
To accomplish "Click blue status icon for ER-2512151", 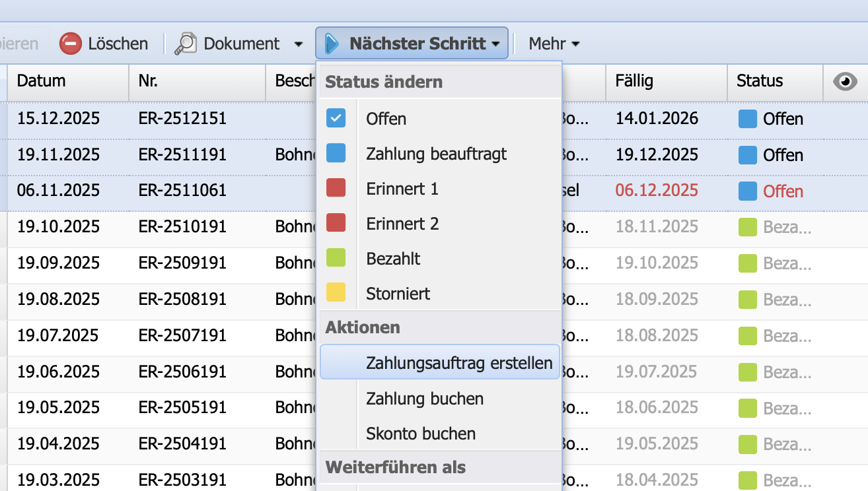I will pos(747,119).
